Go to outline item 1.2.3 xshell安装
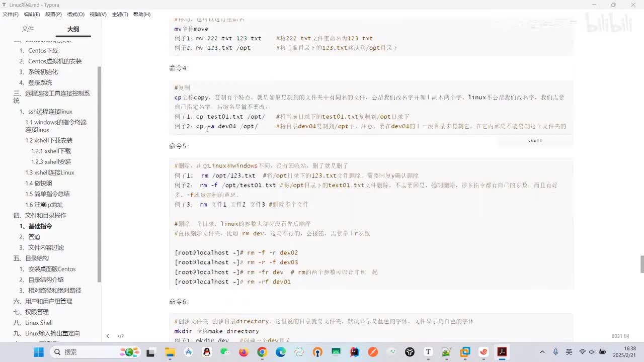This screenshot has height=362, width=644. point(51,162)
